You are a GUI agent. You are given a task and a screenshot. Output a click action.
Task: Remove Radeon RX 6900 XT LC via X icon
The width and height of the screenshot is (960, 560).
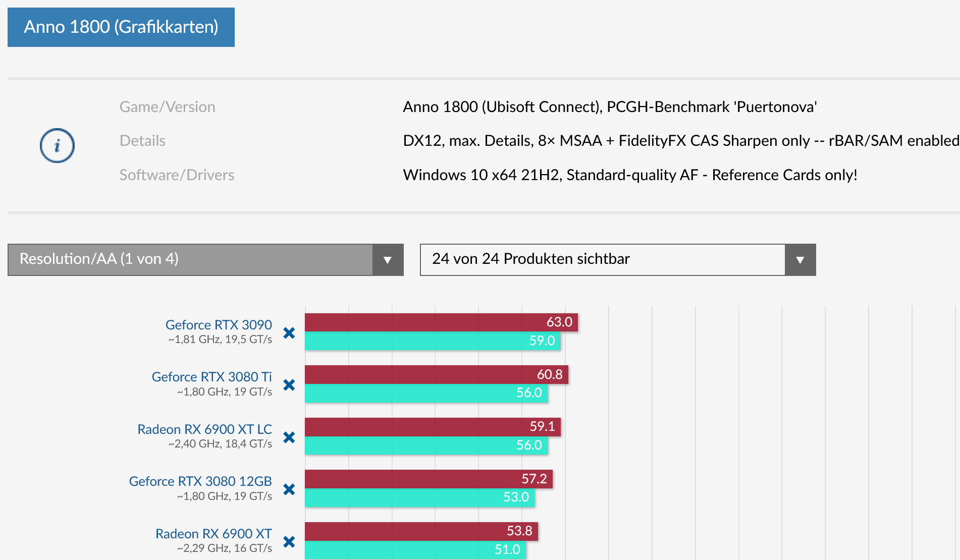click(x=289, y=437)
